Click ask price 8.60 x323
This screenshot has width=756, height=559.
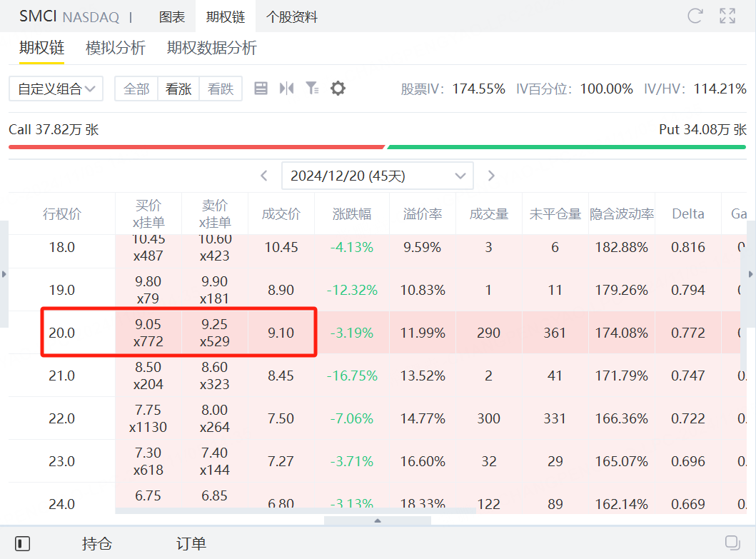215,376
